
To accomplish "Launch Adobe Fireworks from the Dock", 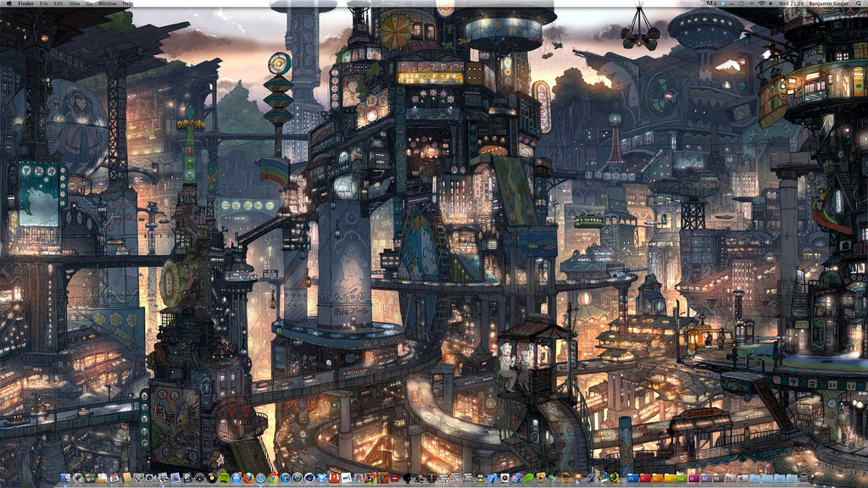I will [x=670, y=478].
